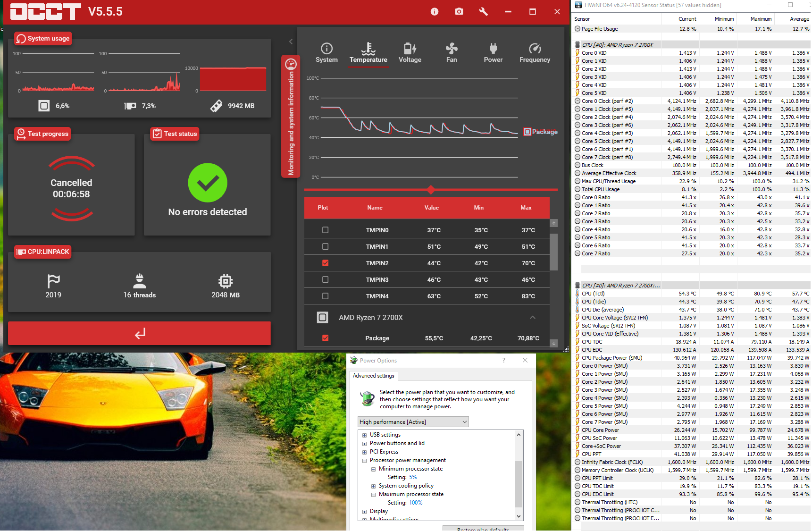The image size is (812, 531).
Task: Expand the Display tree node
Action: 364,512
